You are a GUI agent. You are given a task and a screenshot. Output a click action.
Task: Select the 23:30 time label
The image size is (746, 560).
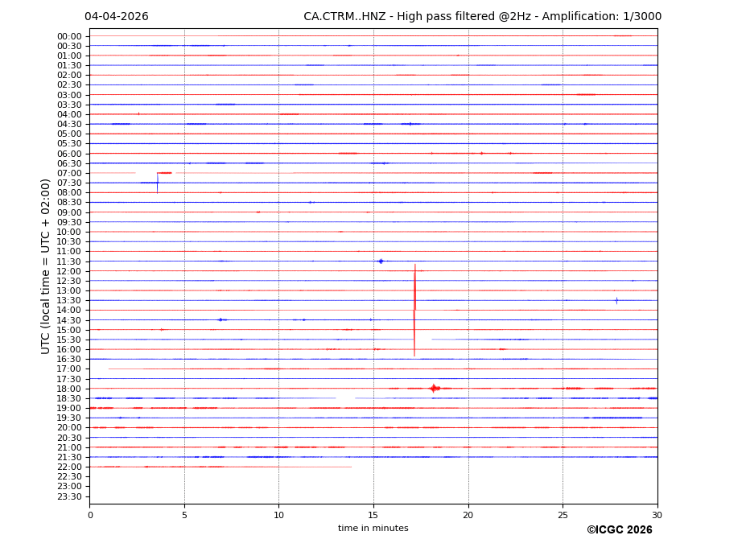[x=69, y=496]
